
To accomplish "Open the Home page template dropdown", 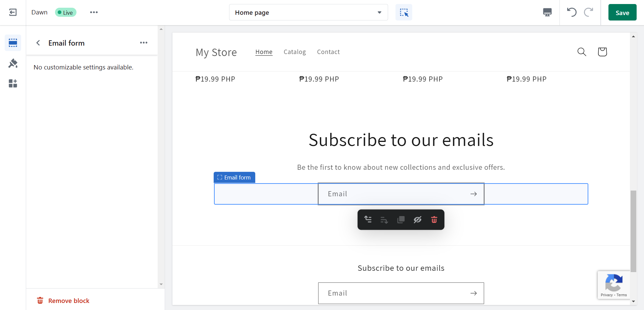I will 308,12.
